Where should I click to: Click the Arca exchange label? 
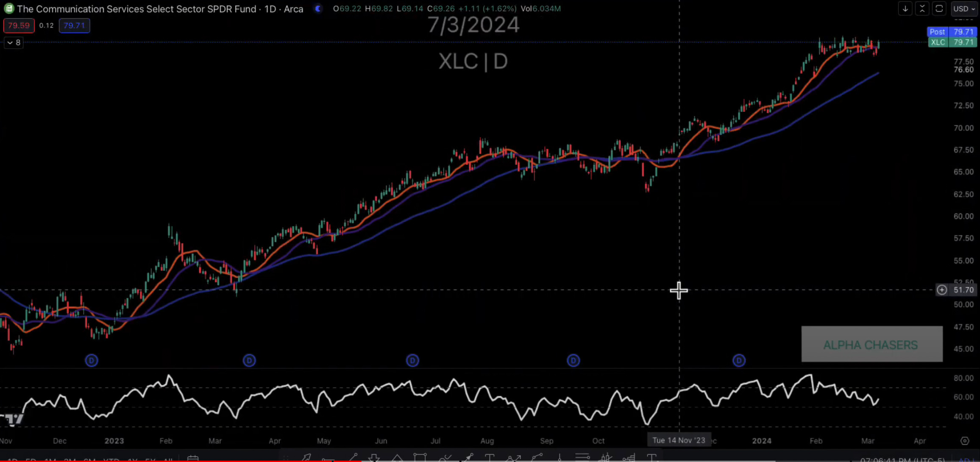point(294,9)
